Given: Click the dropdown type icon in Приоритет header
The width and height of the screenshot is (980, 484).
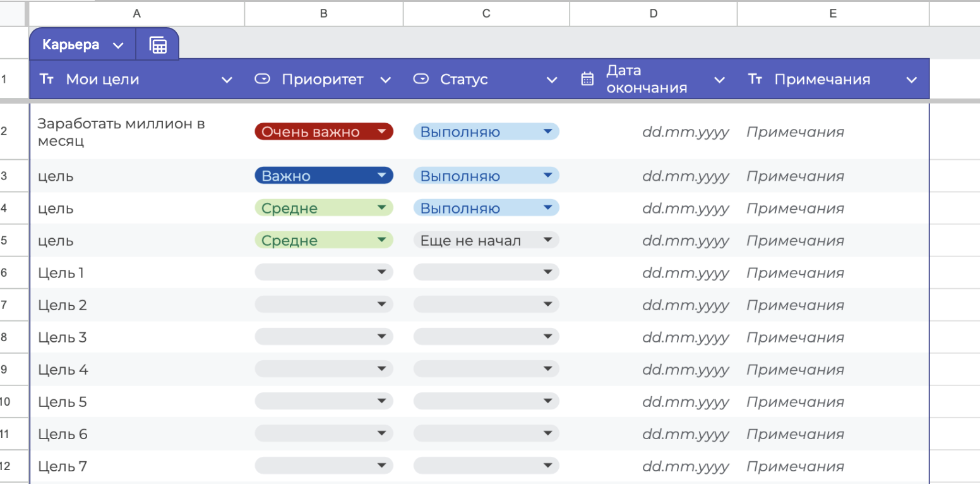Looking at the screenshot, I should (262, 79).
